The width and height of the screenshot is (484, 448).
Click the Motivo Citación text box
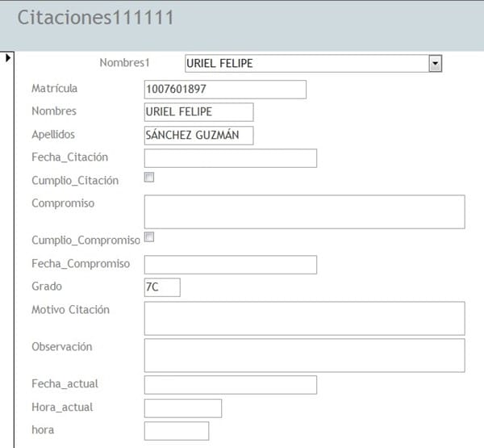click(x=304, y=318)
